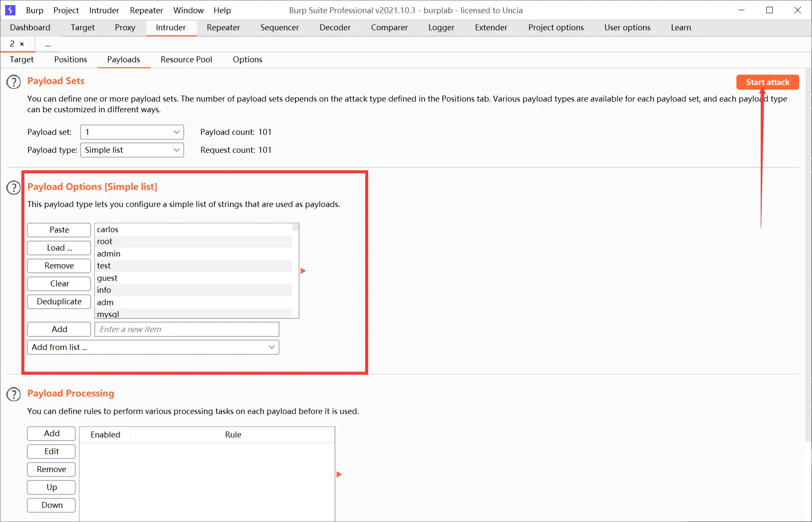Image resolution: width=812 pixels, height=522 pixels.
Task: Click the Down button for processing rules
Action: click(x=51, y=505)
